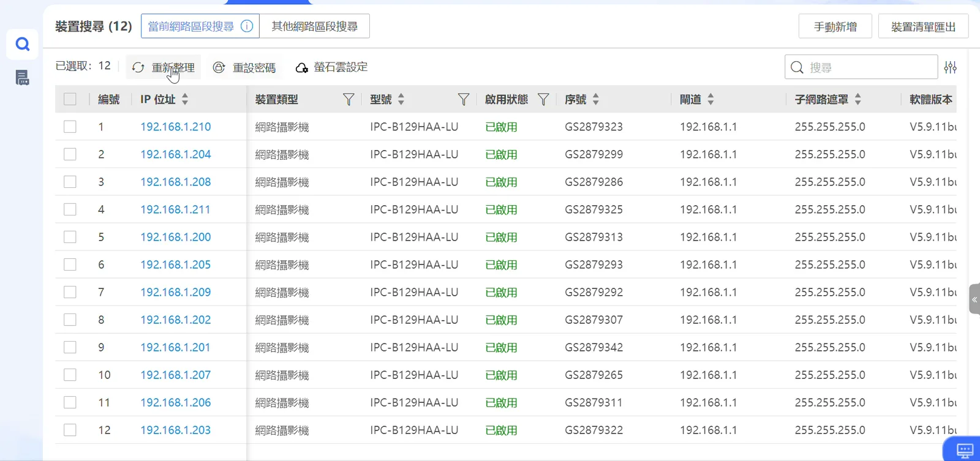Viewport: 980px width, 461px height.
Task: Click the 手動新增 button
Action: [835, 26]
